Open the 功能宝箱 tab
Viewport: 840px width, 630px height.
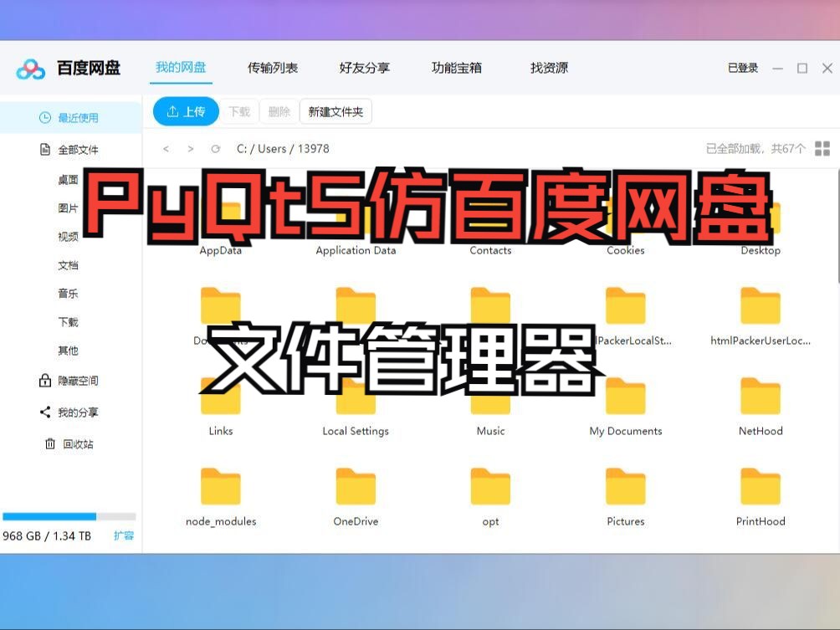[457, 68]
